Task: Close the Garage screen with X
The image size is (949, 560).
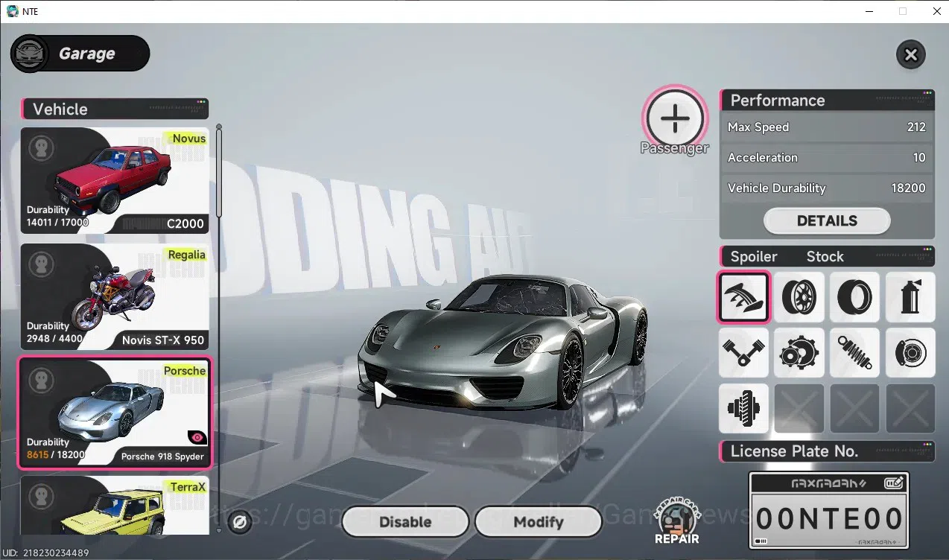Action: tap(910, 54)
